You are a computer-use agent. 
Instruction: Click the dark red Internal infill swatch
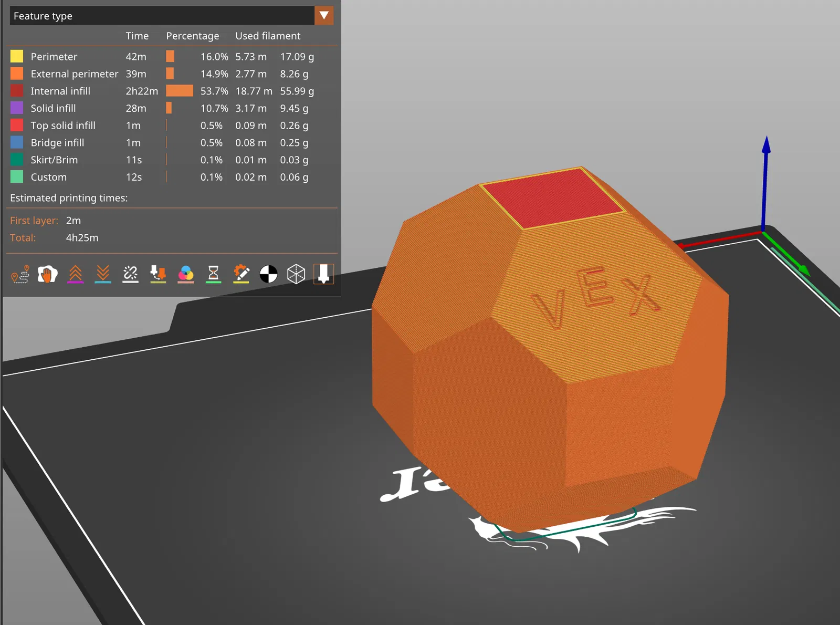[x=17, y=91]
